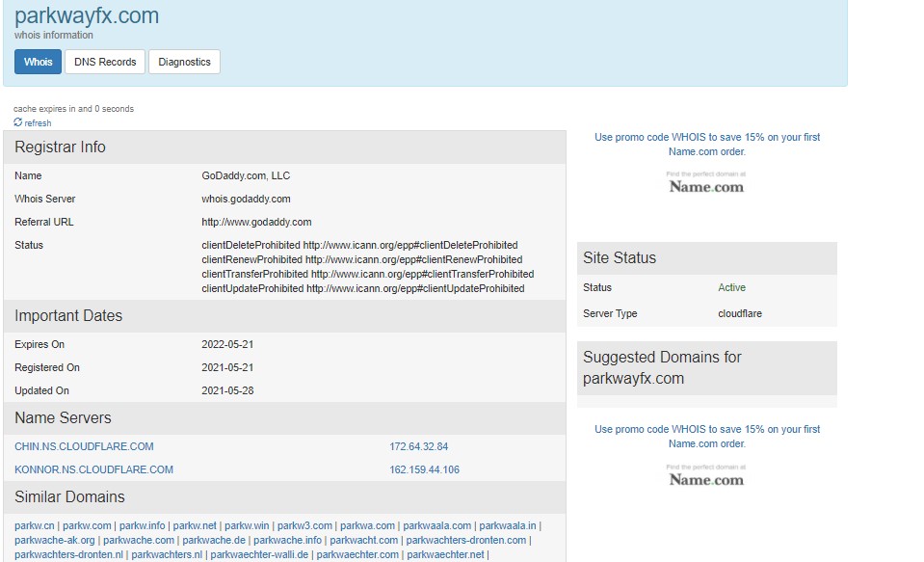Open similar domain parkwaechter-walli.de
The image size is (924, 562).
point(259,554)
